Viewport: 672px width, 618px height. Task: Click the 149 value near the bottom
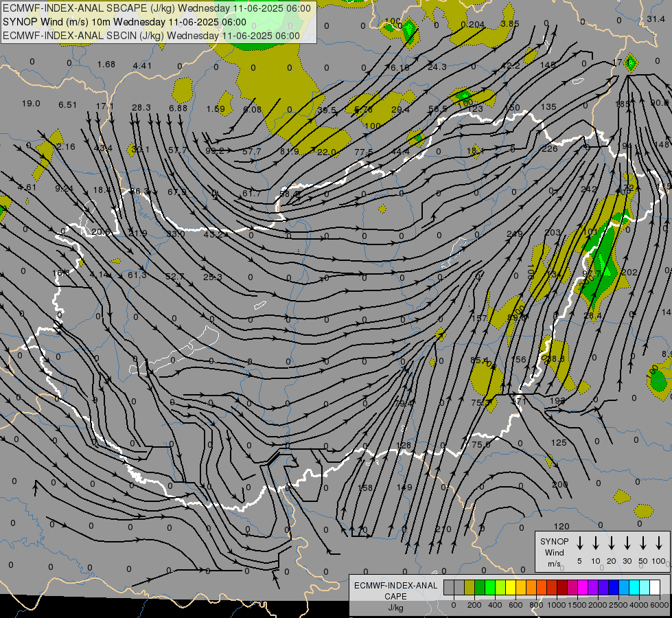(x=404, y=488)
